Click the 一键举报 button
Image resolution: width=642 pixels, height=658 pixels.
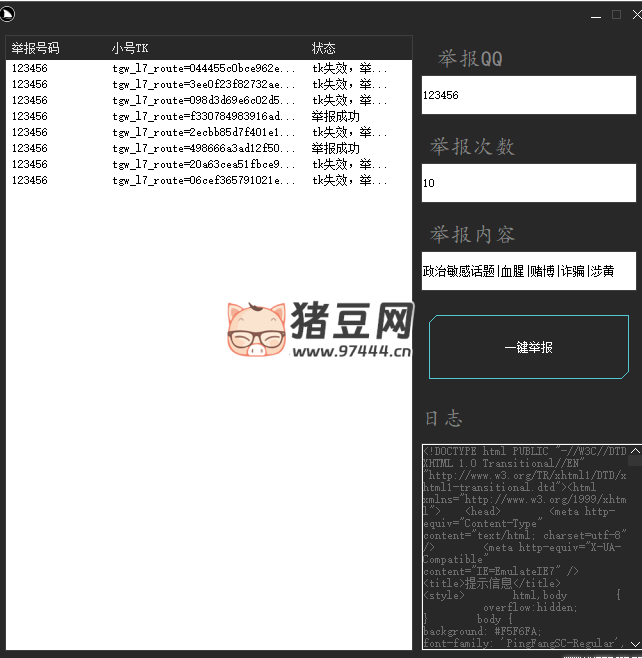pos(528,347)
